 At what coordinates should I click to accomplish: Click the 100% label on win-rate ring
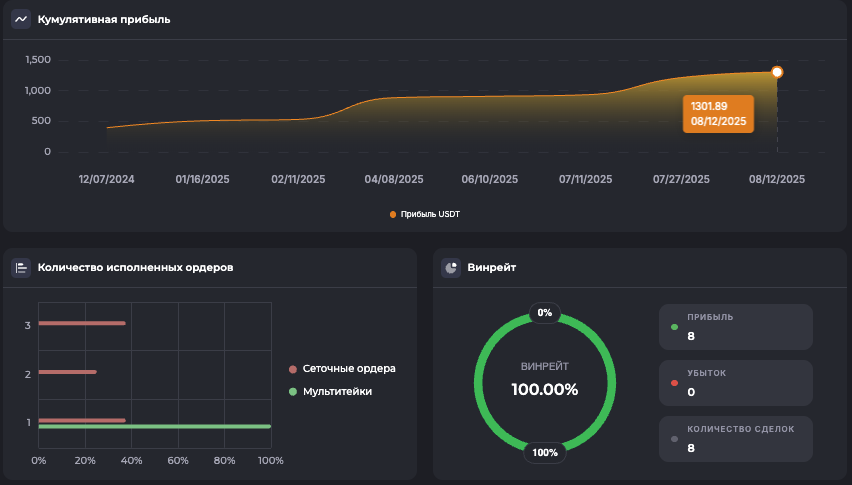(545, 452)
